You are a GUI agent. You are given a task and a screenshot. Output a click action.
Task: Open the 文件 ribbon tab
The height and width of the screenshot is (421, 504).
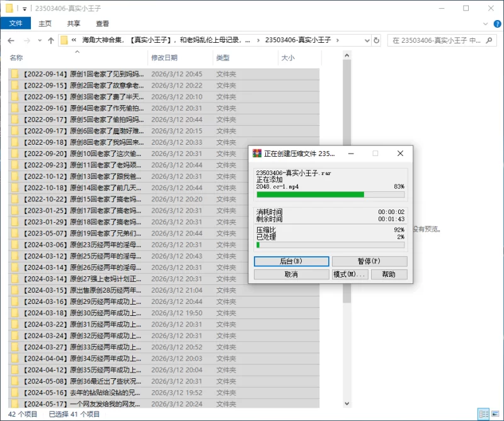click(x=16, y=23)
